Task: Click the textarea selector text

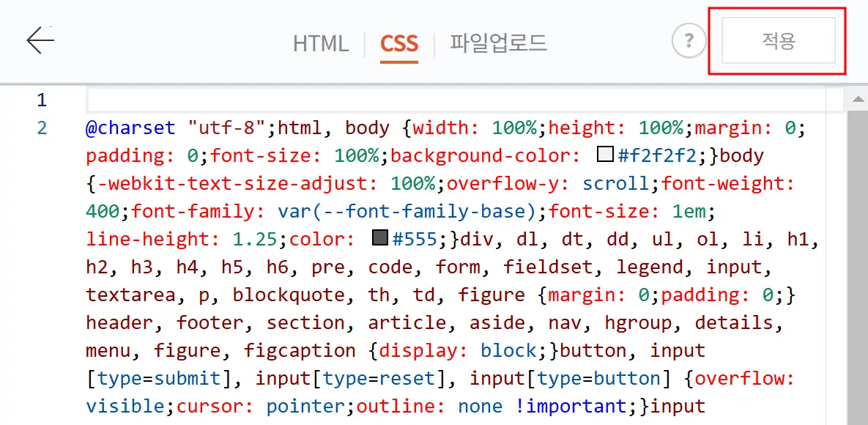Action: pos(130,295)
